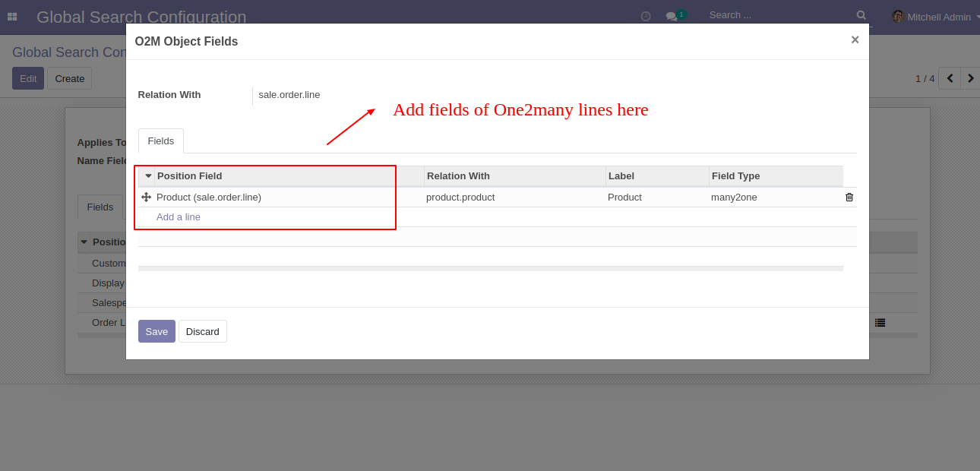Click the clock activities icon
The width and height of the screenshot is (980, 471).
click(646, 16)
